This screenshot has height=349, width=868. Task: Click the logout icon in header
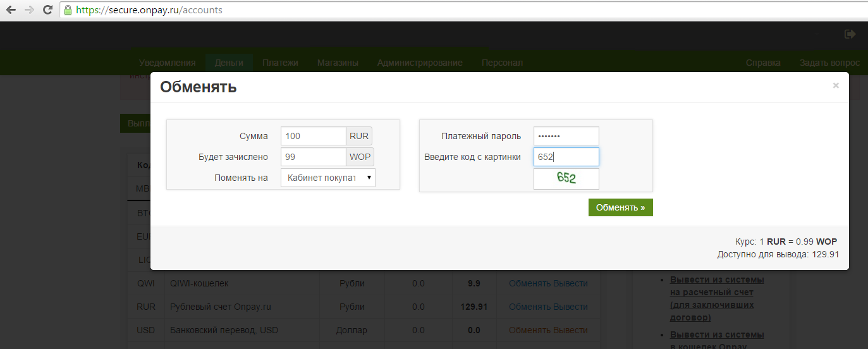coord(850,34)
